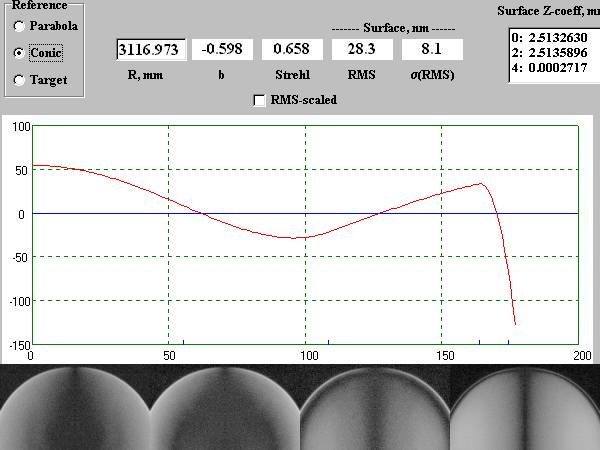Click the fourth Foucault image with dark vertical band
600x450 pixels.
[525, 408]
